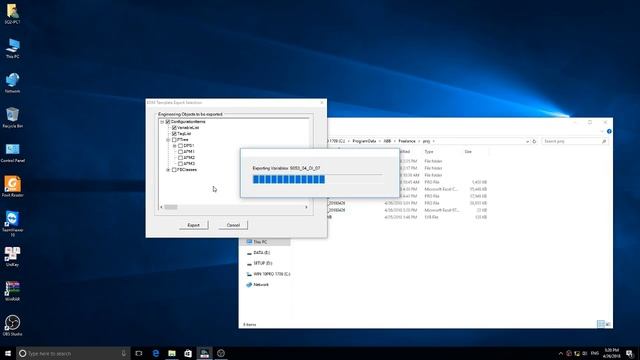640x360 pixels.
Task: Select DATA (E:) drive in Explorer sidebar
Action: [x=262, y=253]
